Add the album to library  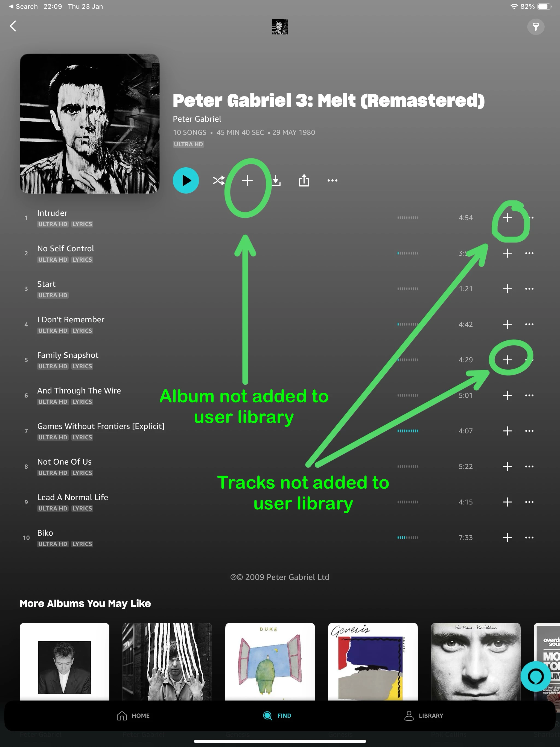click(247, 180)
